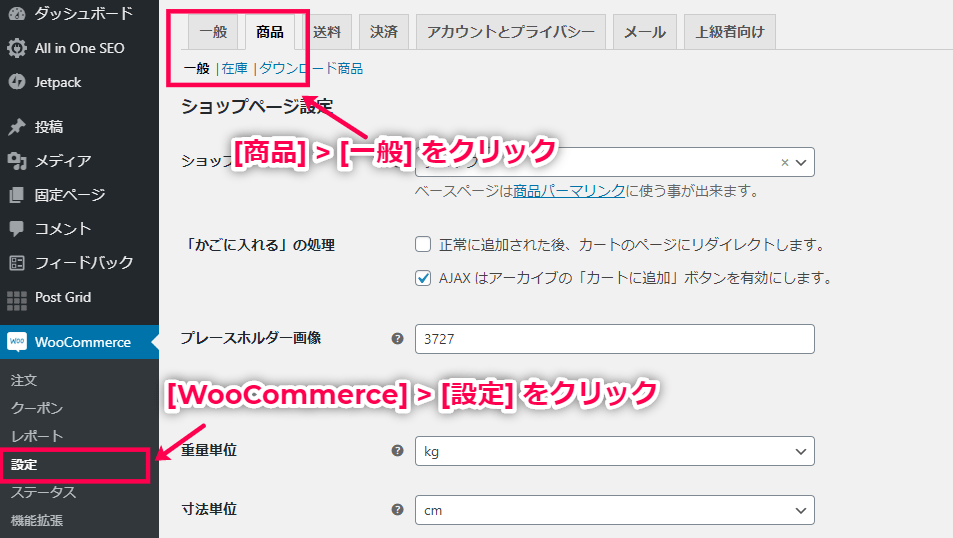This screenshot has height=538, width=953.
Task: Open the メディア menu
Action: tap(79, 160)
